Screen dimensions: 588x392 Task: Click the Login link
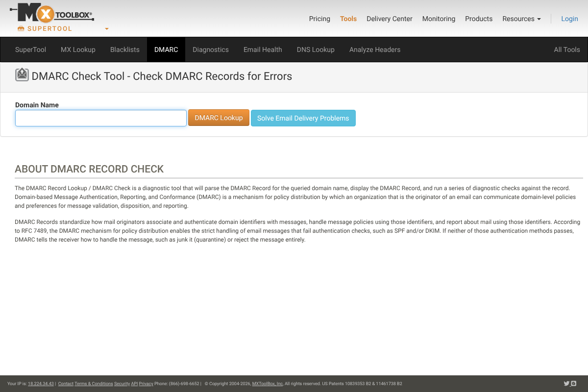569,19
